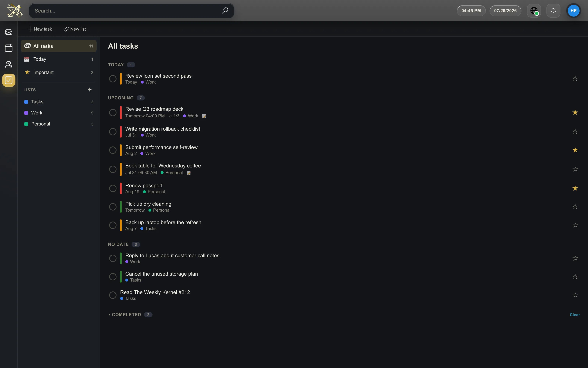Mark Review icon set second pass complete
Image resolution: width=588 pixels, height=368 pixels.
point(113,79)
